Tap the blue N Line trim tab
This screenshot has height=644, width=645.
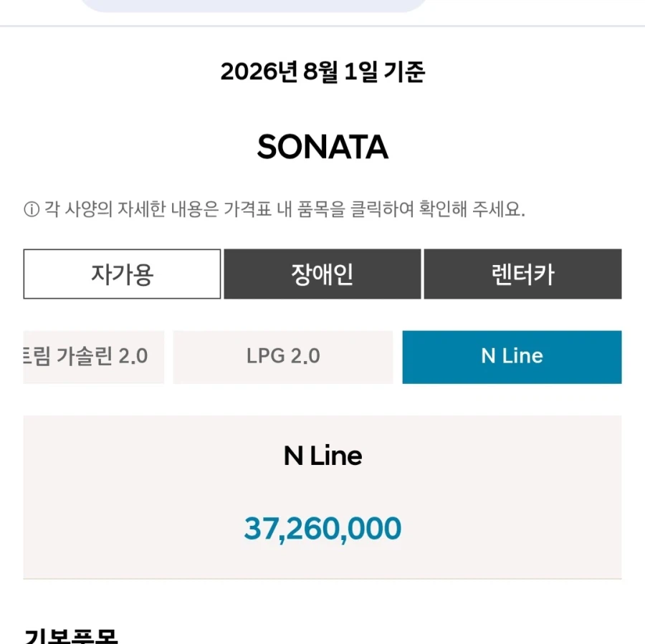(x=512, y=357)
